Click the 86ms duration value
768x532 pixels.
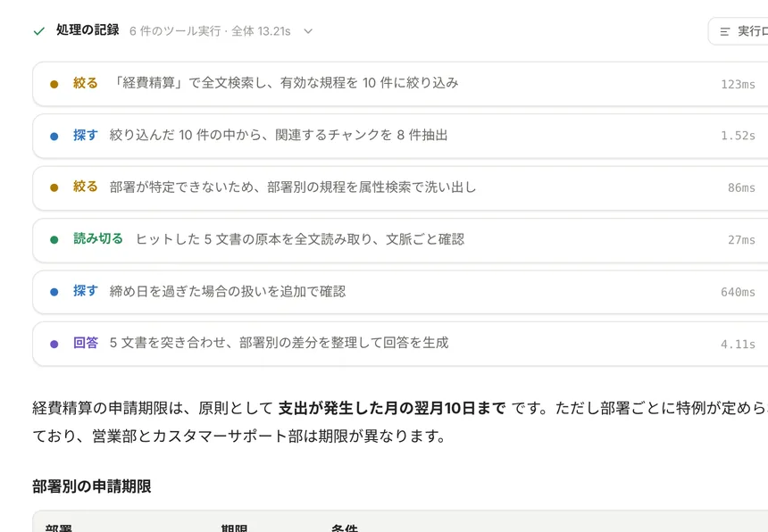click(x=741, y=188)
